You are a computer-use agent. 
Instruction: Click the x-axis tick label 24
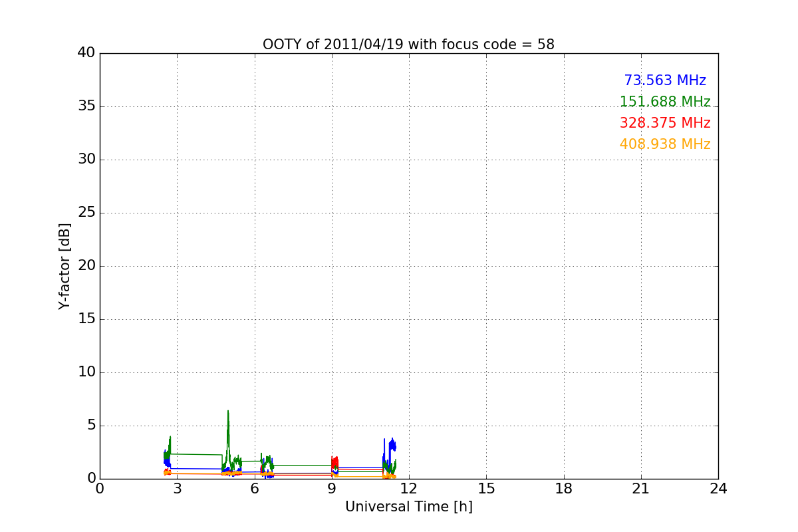point(718,489)
